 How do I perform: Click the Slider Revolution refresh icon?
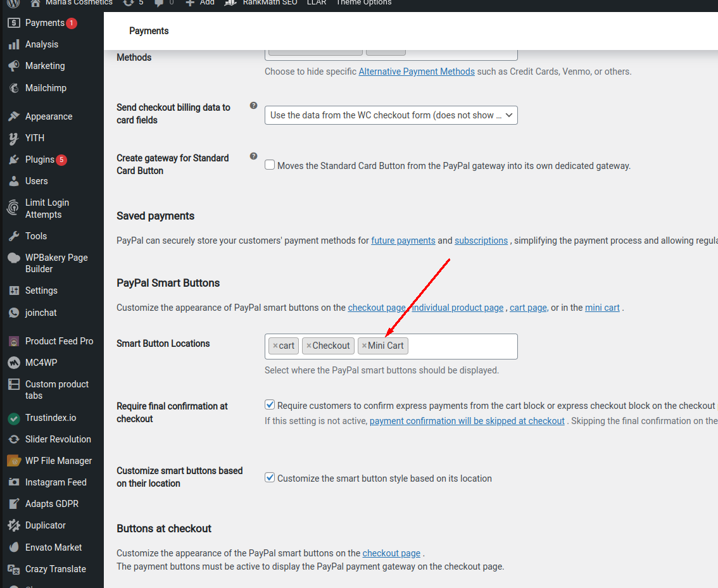[x=14, y=439]
